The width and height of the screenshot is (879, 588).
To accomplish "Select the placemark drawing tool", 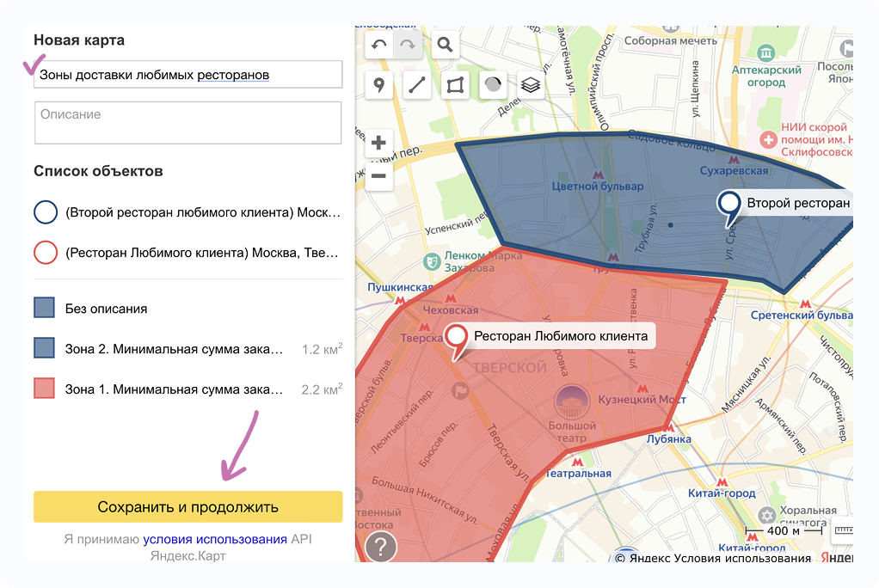I will click(379, 85).
